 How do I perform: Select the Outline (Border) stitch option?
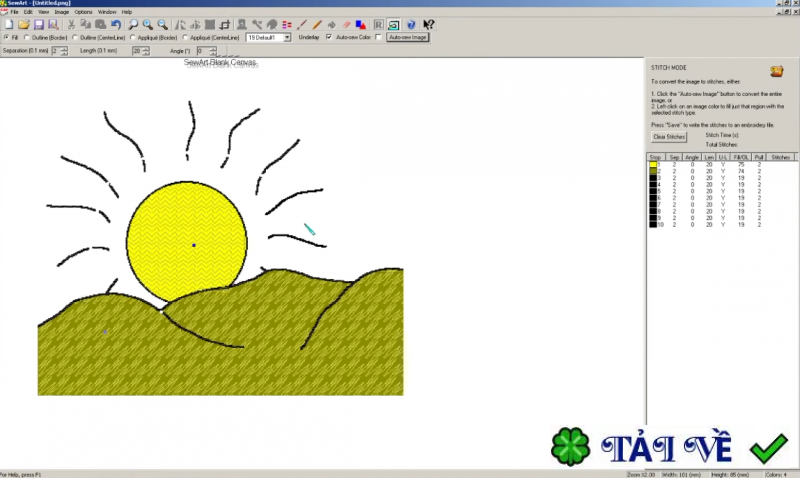pyautogui.click(x=26, y=37)
